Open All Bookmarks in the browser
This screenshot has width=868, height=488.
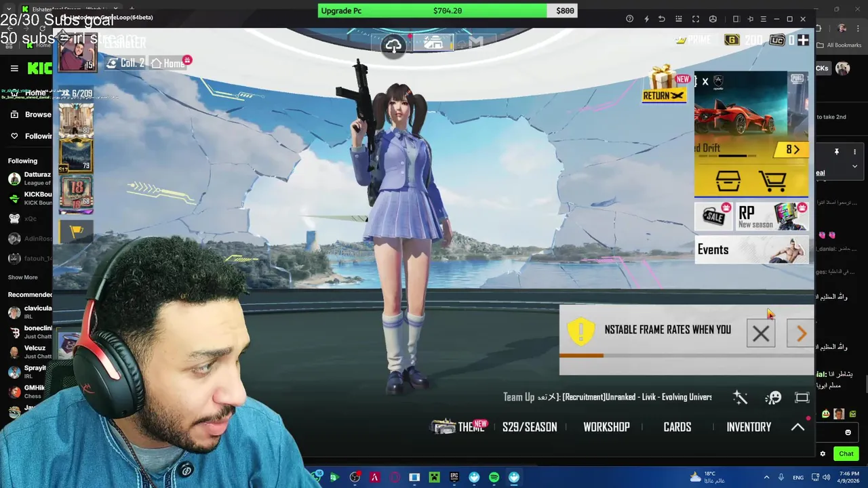tap(839, 45)
